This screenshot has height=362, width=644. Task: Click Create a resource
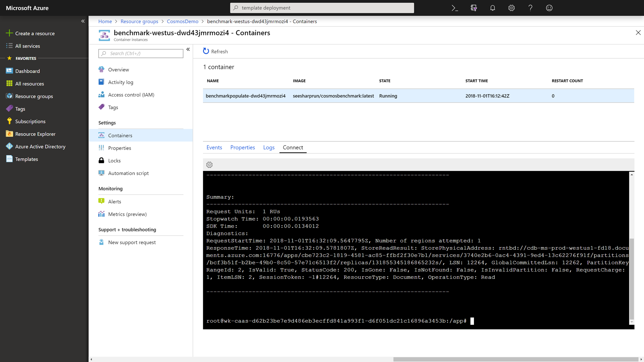tap(35, 34)
